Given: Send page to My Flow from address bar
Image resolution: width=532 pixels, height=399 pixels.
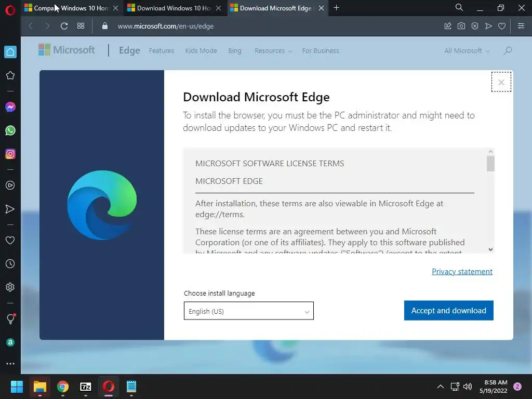Looking at the screenshot, I should tap(488, 26).
